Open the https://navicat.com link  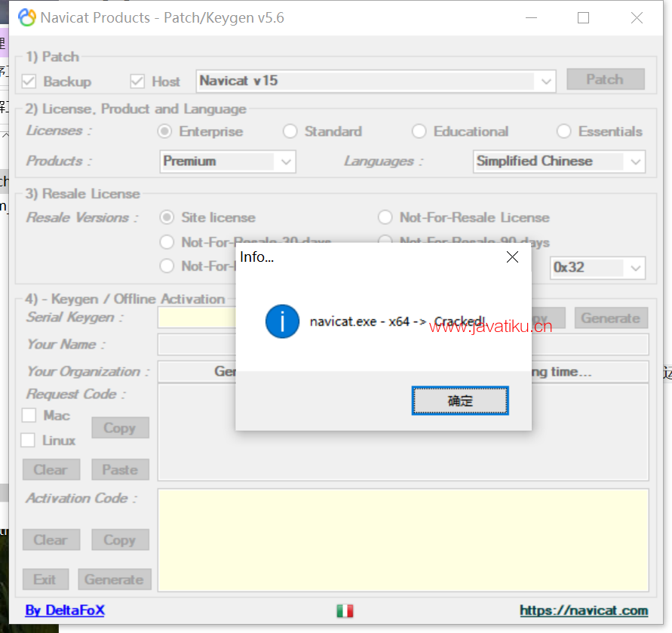tap(584, 610)
